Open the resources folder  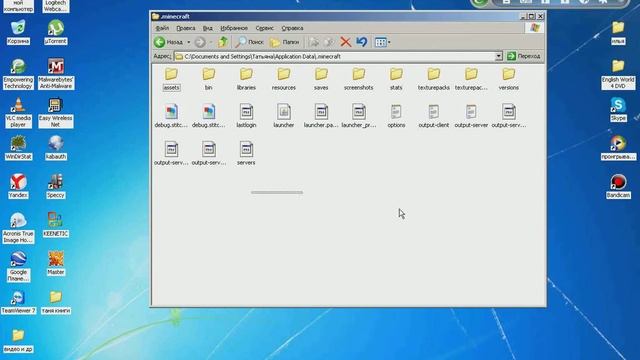[284, 79]
